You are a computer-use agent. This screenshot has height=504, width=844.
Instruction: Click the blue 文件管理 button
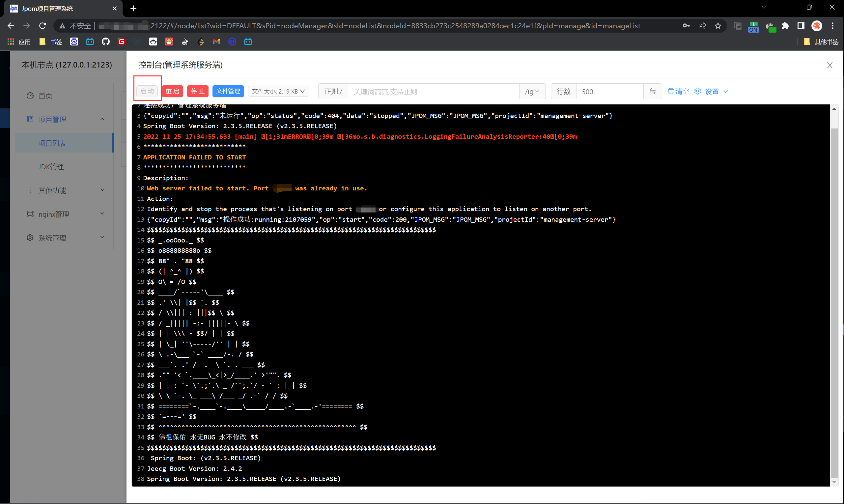228,91
